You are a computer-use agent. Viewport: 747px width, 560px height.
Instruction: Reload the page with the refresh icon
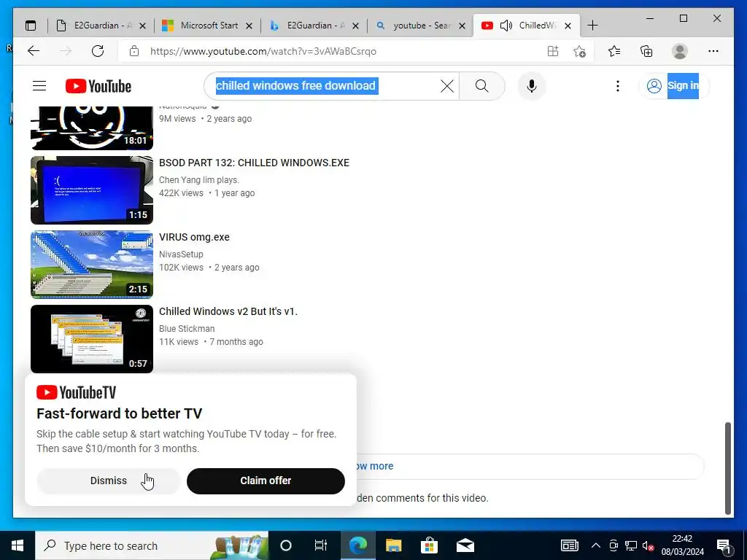click(x=98, y=51)
